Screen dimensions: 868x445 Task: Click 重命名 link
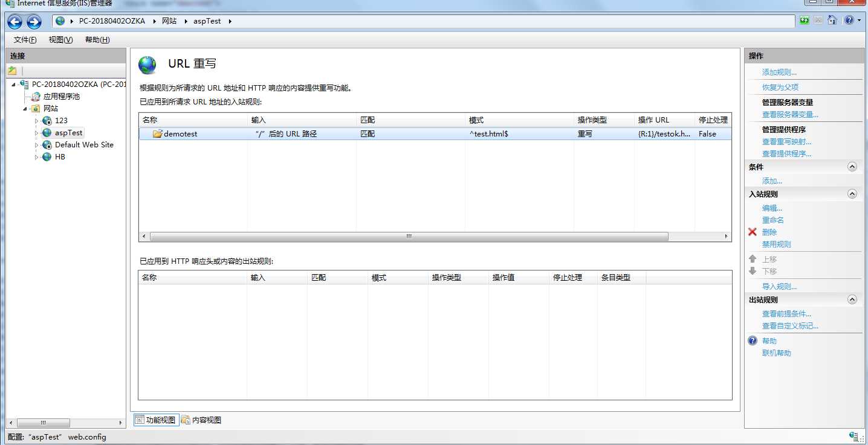coord(773,220)
